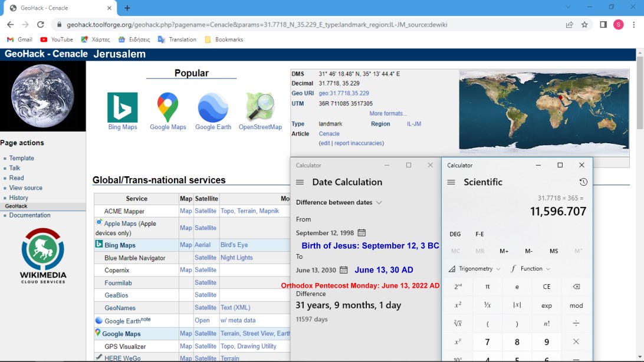The height and width of the screenshot is (362, 644).
Task: Open Google Maps pin icon in Popular
Action: [167, 107]
